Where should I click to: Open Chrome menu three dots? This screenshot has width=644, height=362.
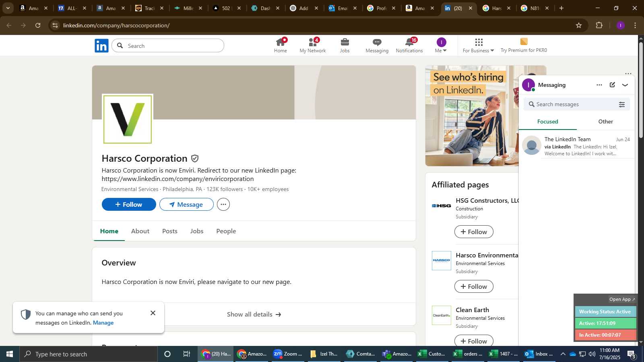[x=635, y=25]
